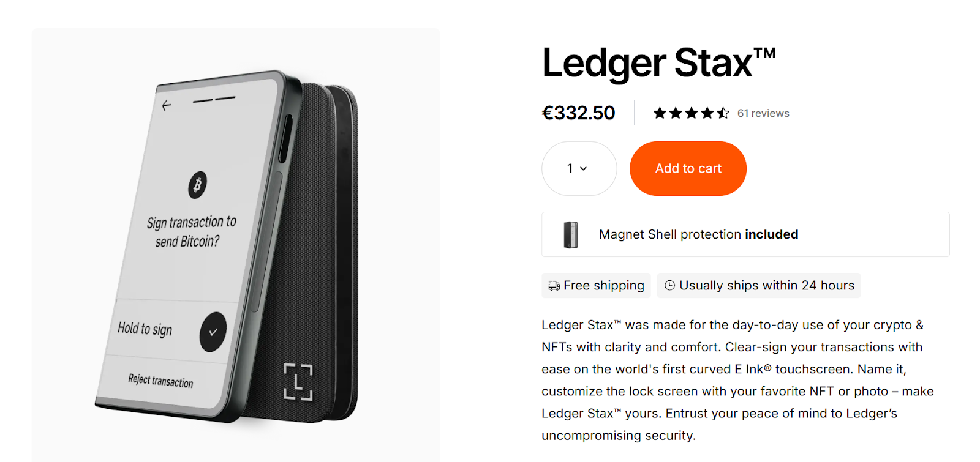The image size is (980, 462).
Task: Click the Add to cart button
Action: click(688, 168)
